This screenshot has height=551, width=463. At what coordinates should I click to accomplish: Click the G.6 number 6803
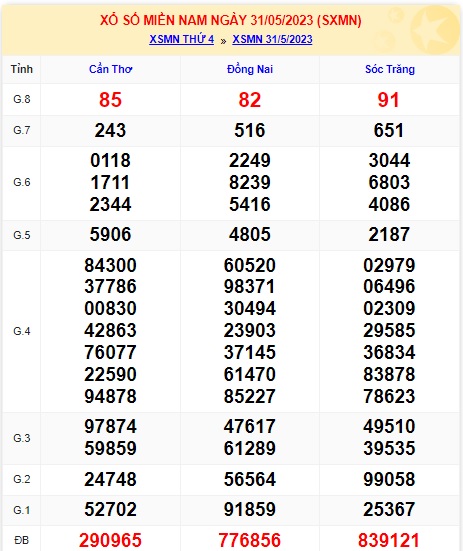(x=389, y=182)
